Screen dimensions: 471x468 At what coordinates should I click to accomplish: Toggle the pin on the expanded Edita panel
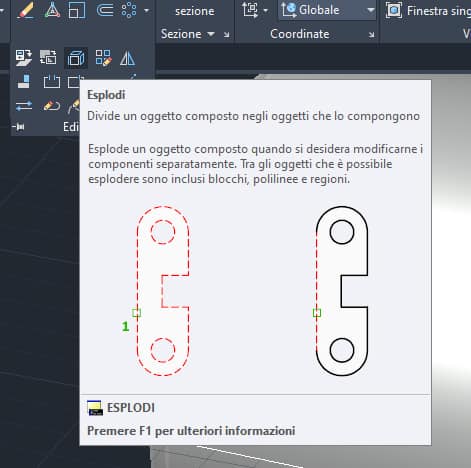pyautogui.click(x=19, y=127)
